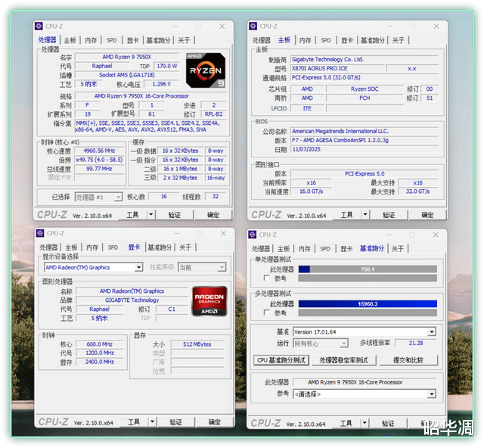Click the AMD Ryzen 9 logo badge

pos(206,69)
